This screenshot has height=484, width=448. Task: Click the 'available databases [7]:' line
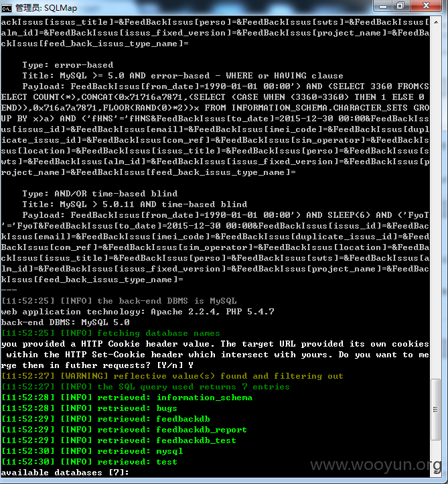65,473
